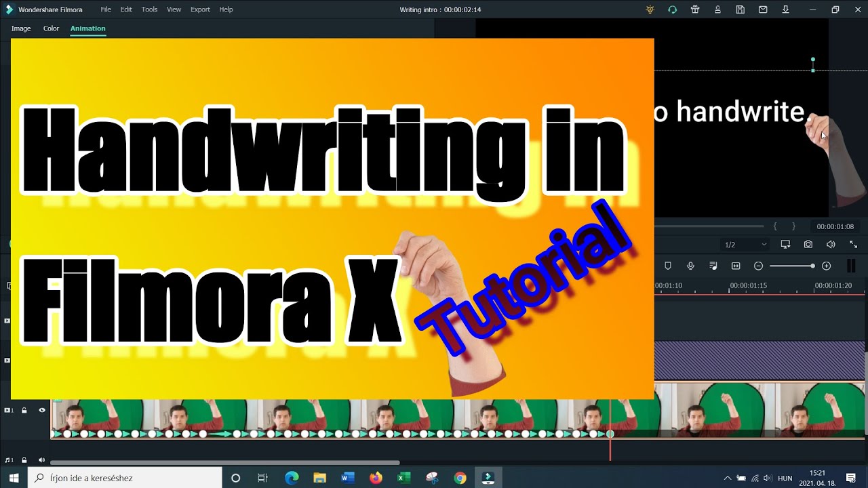Screen dimensions: 868x488
Task: Enter fullscreen preview with the arrows icon
Action: tap(853, 245)
